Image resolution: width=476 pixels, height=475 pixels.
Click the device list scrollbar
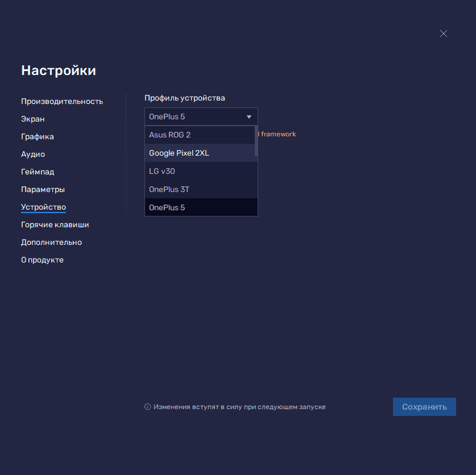point(256,142)
